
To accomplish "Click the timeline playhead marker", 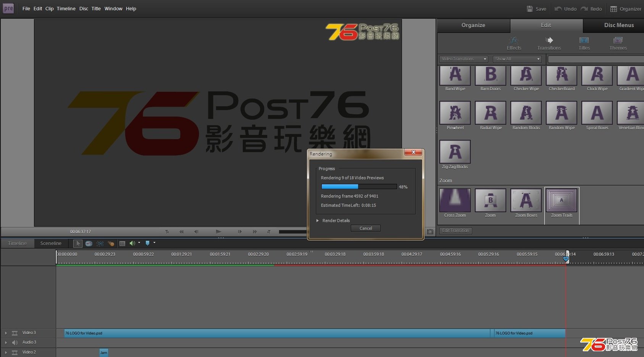I will pyautogui.click(x=566, y=259).
